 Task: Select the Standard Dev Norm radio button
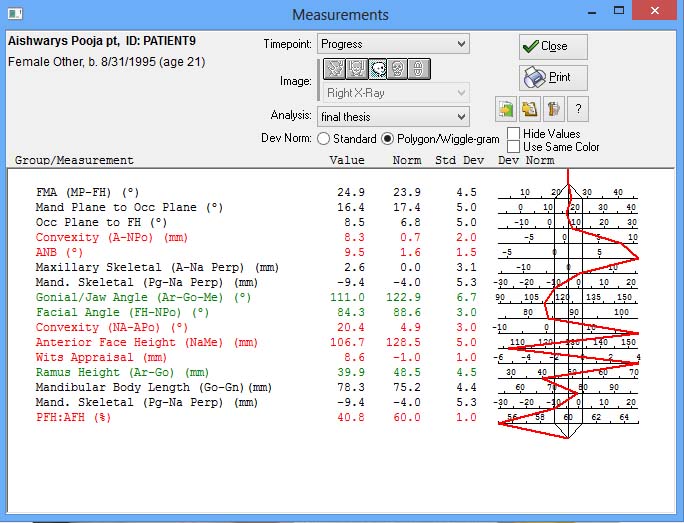(x=323, y=139)
